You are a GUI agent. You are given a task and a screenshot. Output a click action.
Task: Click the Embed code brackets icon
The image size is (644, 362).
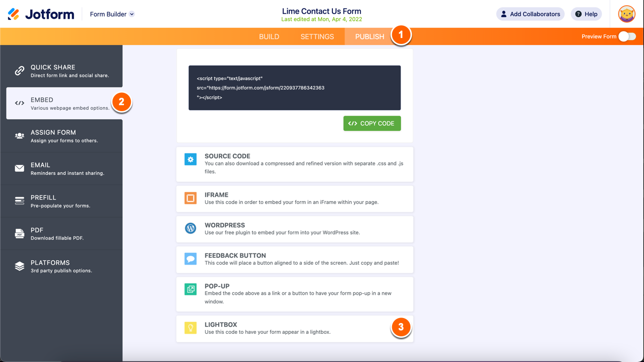coord(19,103)
